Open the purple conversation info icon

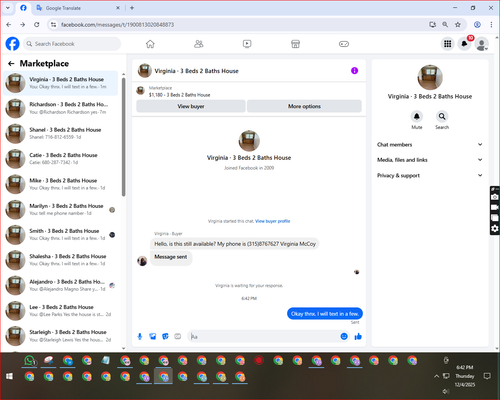pos(354,71)
